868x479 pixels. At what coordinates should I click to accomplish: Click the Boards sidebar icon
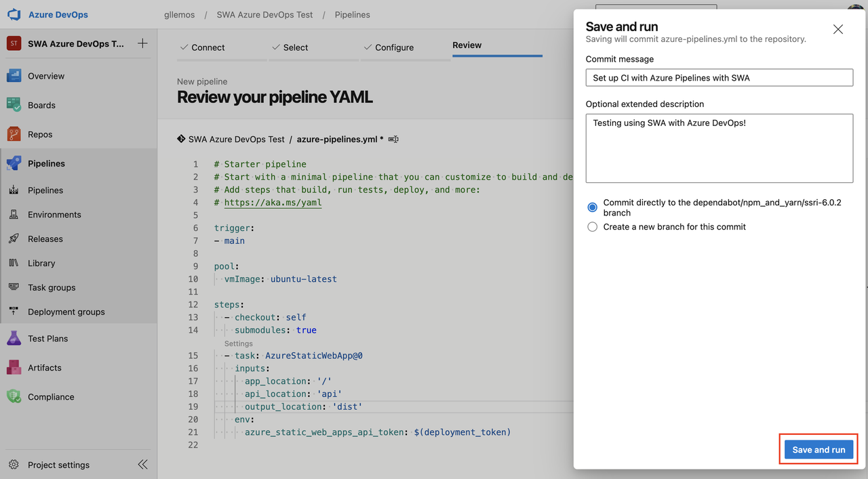pyautogui.click(x=14, y=105)
